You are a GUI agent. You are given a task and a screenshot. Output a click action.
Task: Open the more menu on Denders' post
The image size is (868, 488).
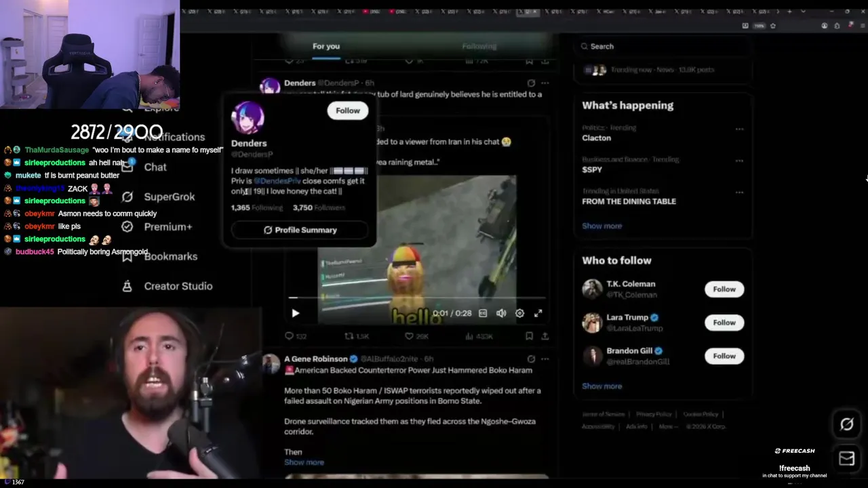(x=545, y=83)
